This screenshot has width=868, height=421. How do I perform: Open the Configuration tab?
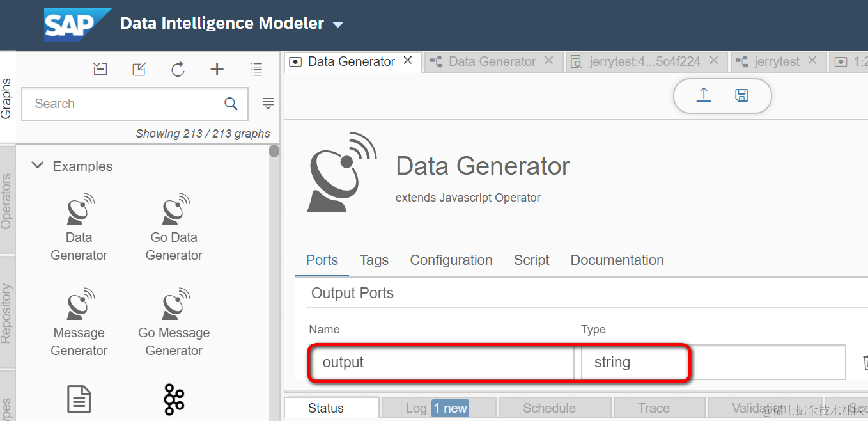[x=451, y=260]
